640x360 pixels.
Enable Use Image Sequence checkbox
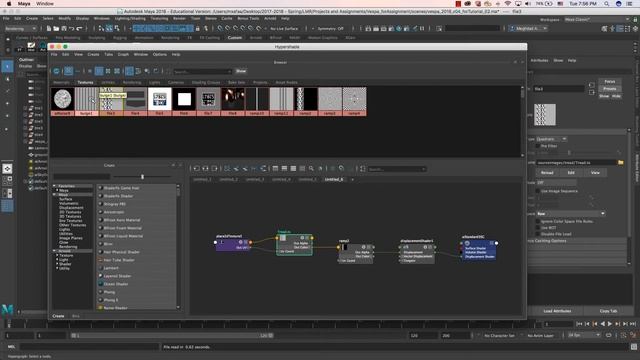[x=538, y=191]
